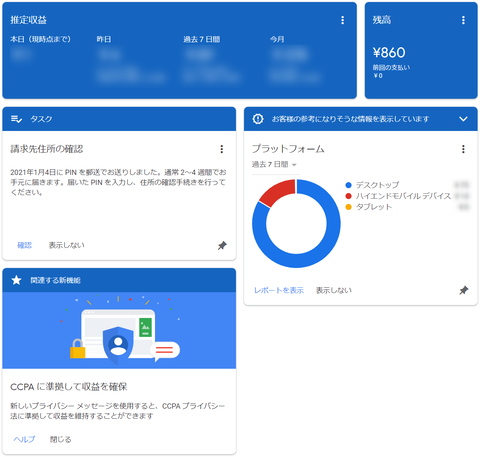This screenshot has width=480, height=457.
Task: Pin the プラットフォーム card
Action: pyautogui.click(x=464, y=290)
